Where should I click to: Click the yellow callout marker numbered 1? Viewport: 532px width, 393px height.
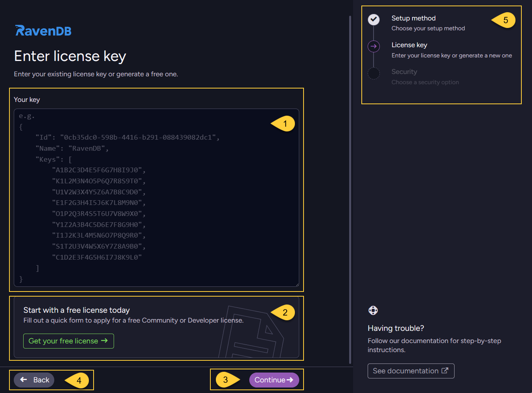click(284, 124)
